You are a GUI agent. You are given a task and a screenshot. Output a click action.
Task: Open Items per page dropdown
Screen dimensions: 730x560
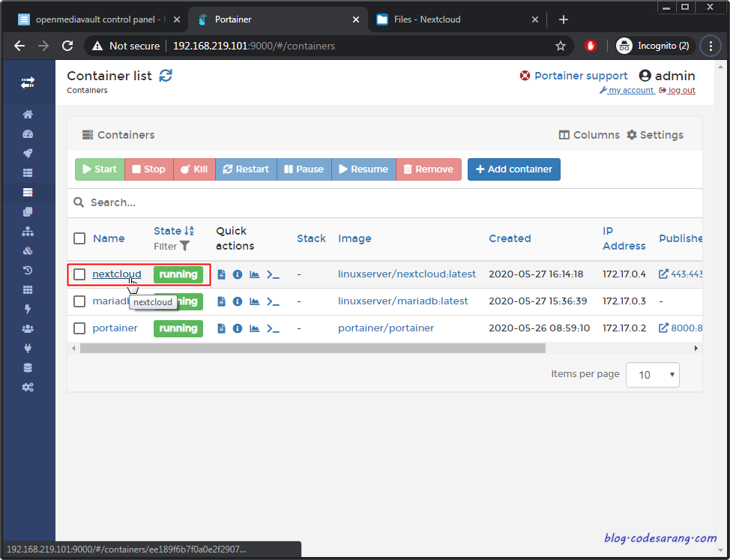(x=652, y=375)
